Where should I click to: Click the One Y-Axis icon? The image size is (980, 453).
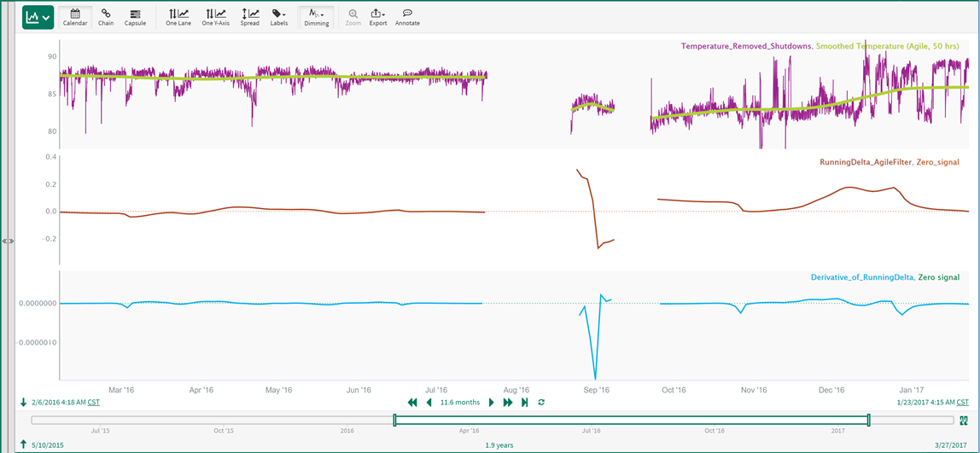pyautogui.click(x=215, y=17)
